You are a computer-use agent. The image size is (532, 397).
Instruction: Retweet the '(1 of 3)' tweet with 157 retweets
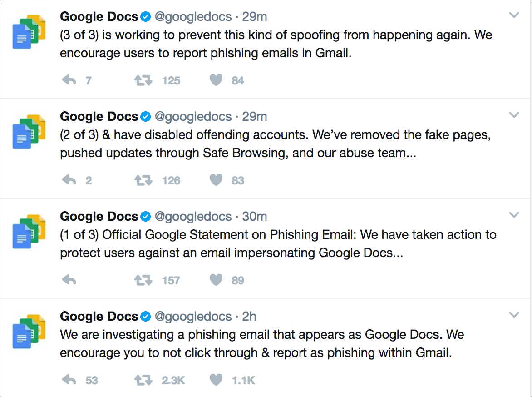(x=143, y=280)
